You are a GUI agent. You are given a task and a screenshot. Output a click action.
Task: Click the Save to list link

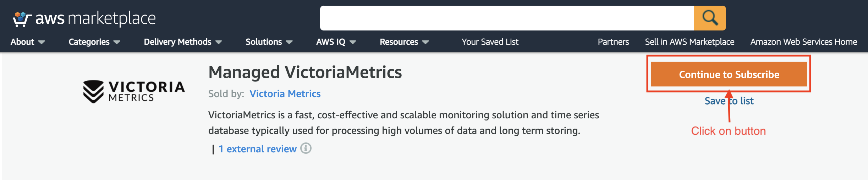(x=729, y=101)
